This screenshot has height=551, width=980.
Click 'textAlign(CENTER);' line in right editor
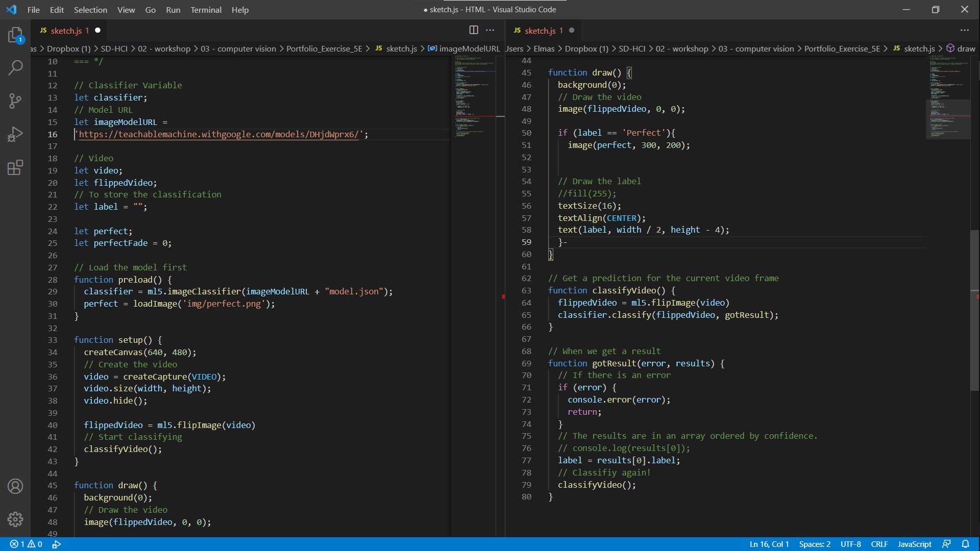click(601, 218)
